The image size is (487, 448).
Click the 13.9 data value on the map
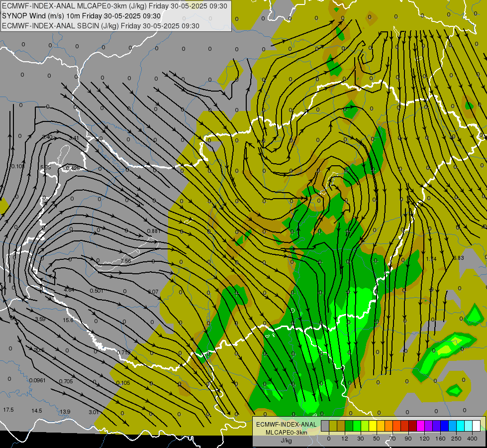[65, 412]
